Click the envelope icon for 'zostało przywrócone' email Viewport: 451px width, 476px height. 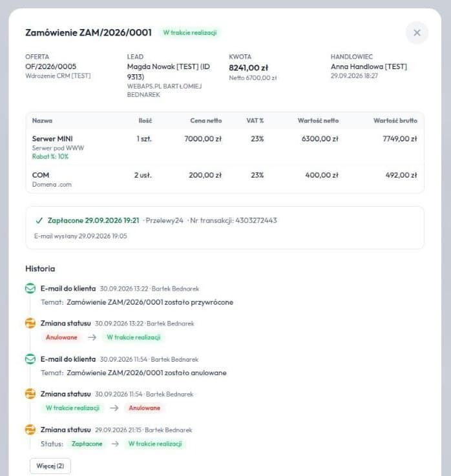30,289
